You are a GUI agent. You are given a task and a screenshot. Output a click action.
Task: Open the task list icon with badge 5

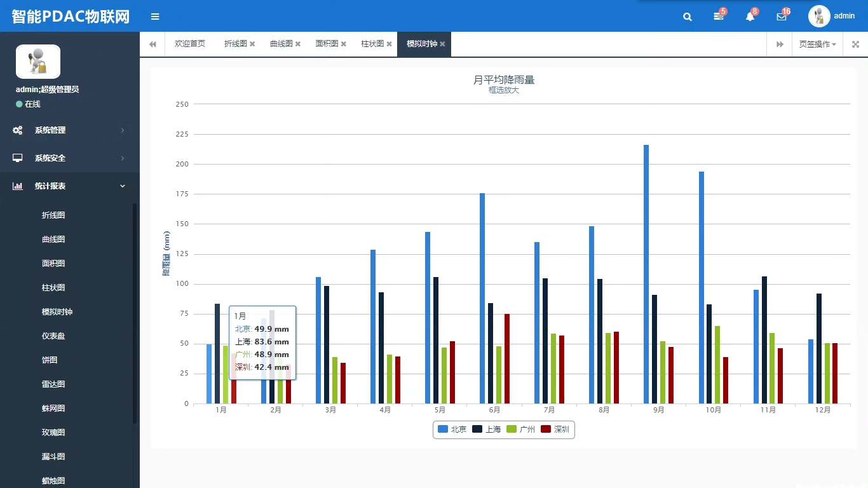pos(718,17)
